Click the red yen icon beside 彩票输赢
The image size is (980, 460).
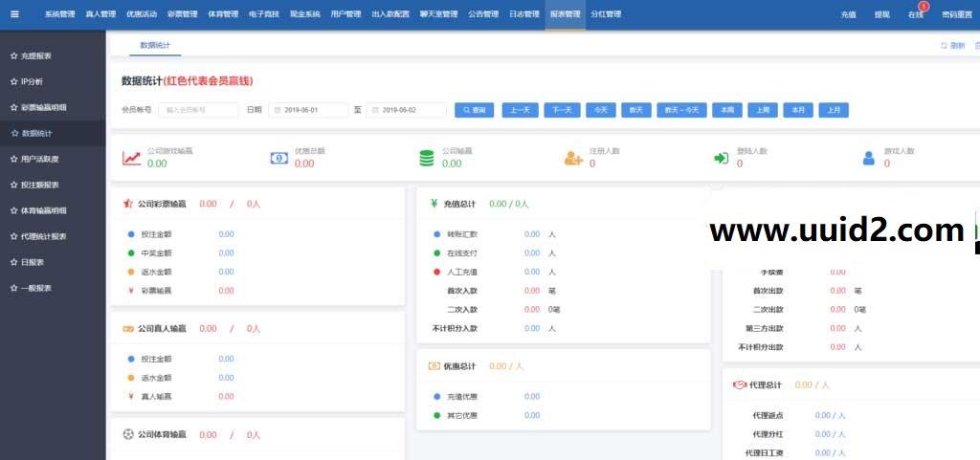pyautogui.click(x=130, y=290)
